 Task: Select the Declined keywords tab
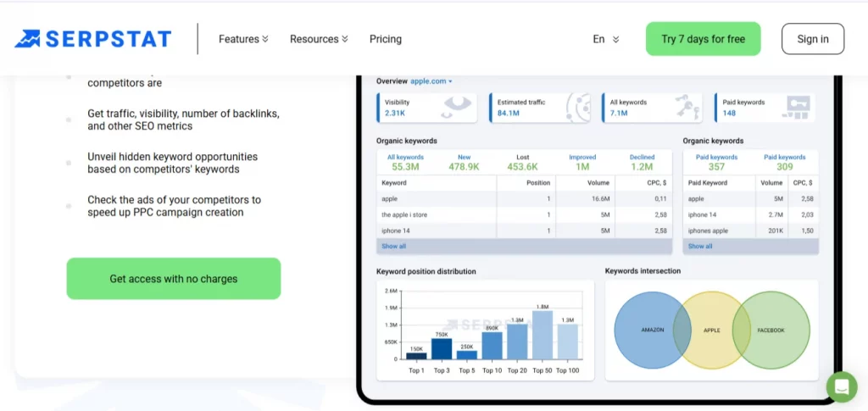(x=642, y=162)
